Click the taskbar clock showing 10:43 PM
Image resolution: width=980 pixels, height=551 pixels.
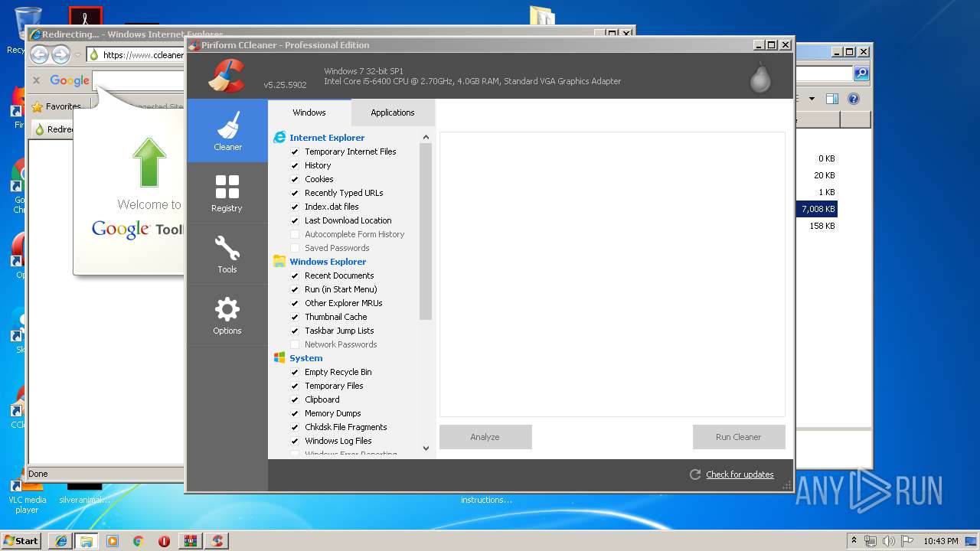[x=941, y=541]
